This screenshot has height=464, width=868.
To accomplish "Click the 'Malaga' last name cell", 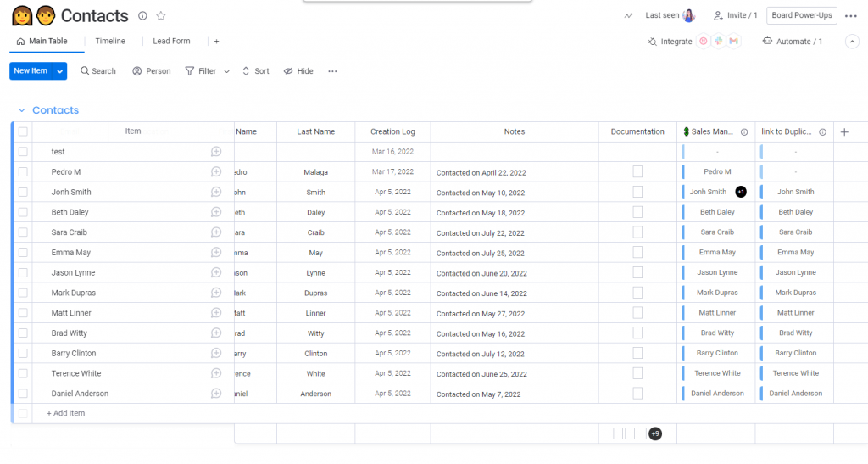I will 315,172.
